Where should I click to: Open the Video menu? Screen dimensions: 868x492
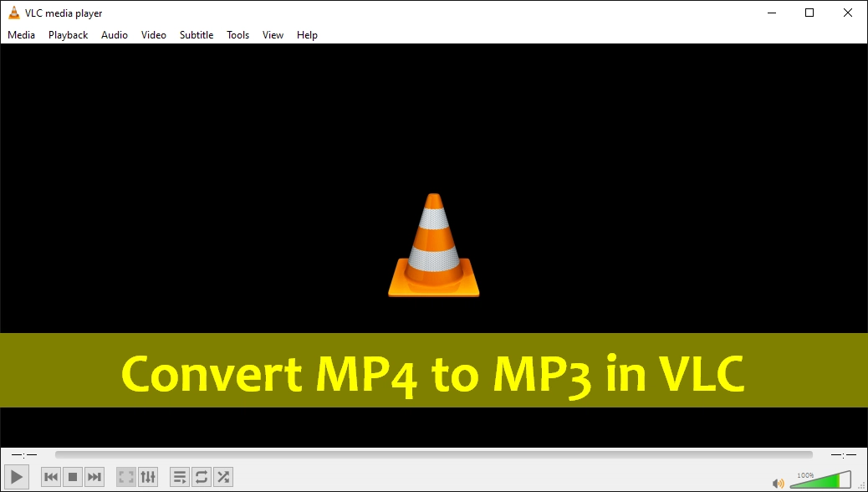pos(153,34)
